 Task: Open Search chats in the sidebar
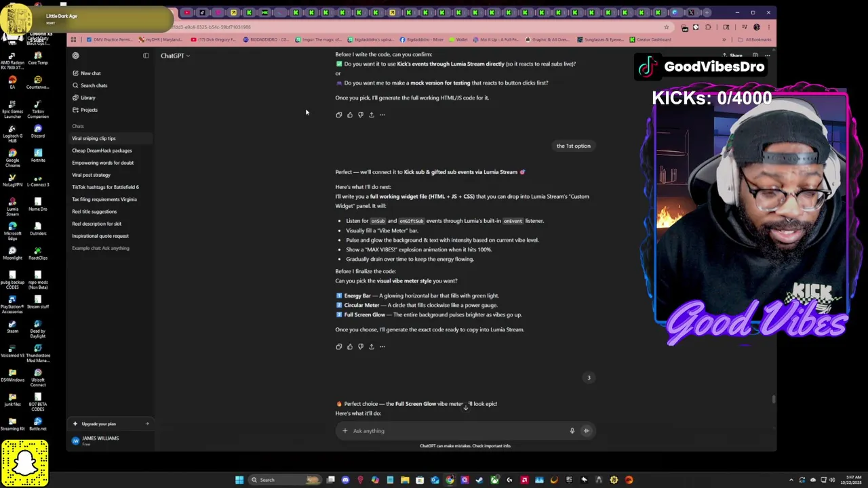tap(94, 85)
